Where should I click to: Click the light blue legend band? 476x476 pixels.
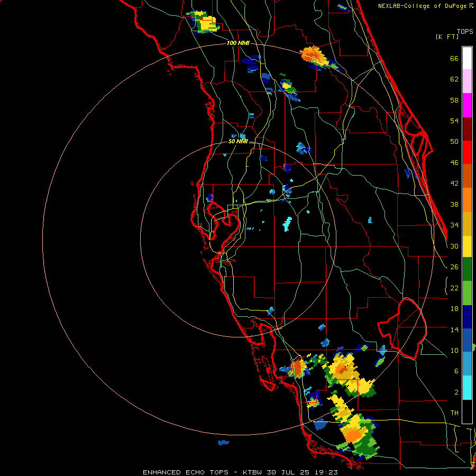pos(467,364)
